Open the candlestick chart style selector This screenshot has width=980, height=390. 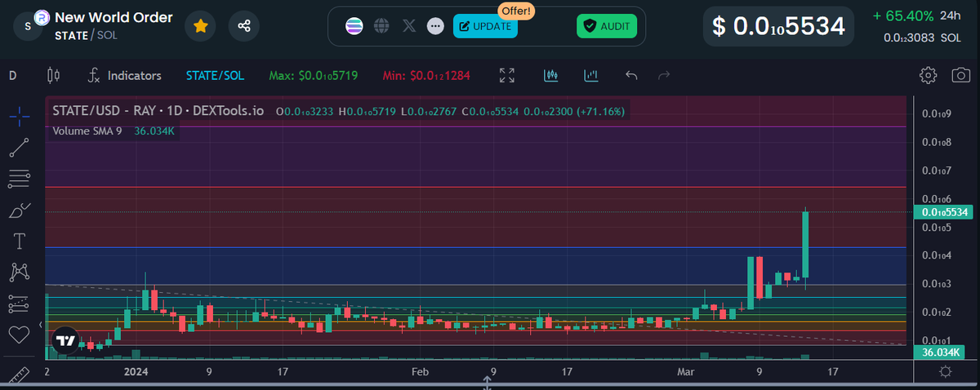tap(54, 76)
